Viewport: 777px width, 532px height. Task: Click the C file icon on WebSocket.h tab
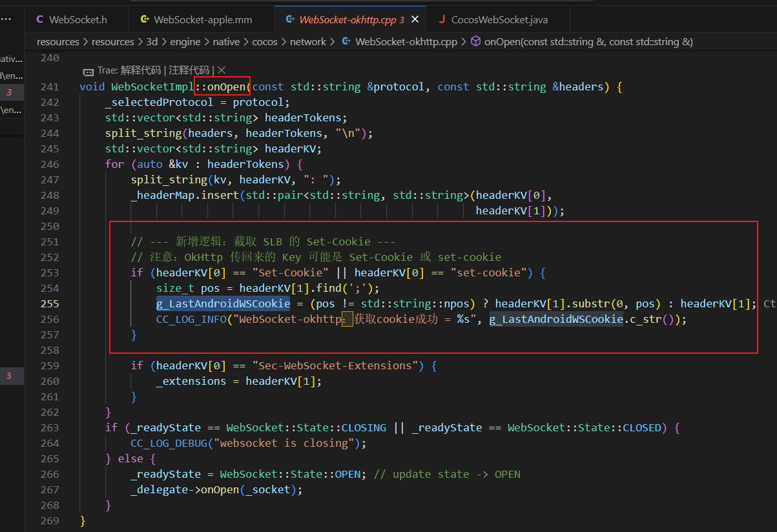pos(40,19)
